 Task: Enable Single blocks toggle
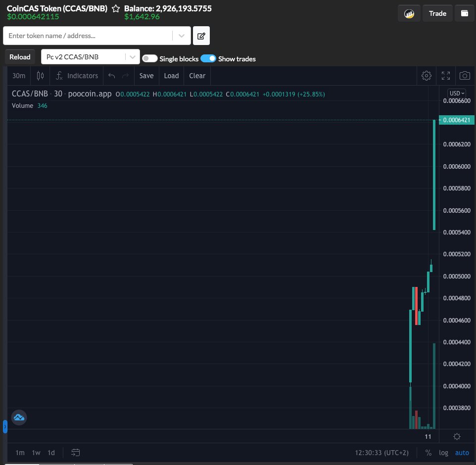pyautogui.click(x=149, y=58)
